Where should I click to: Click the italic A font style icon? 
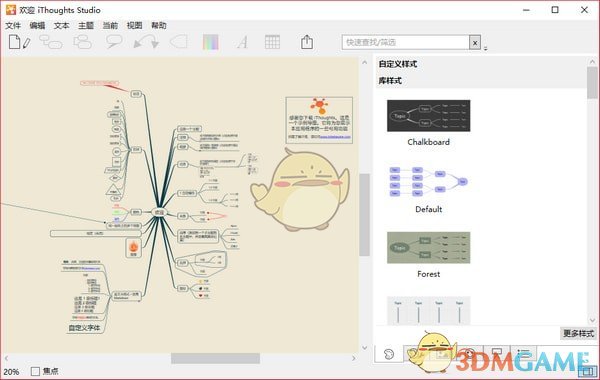click(x=242, y=42)
